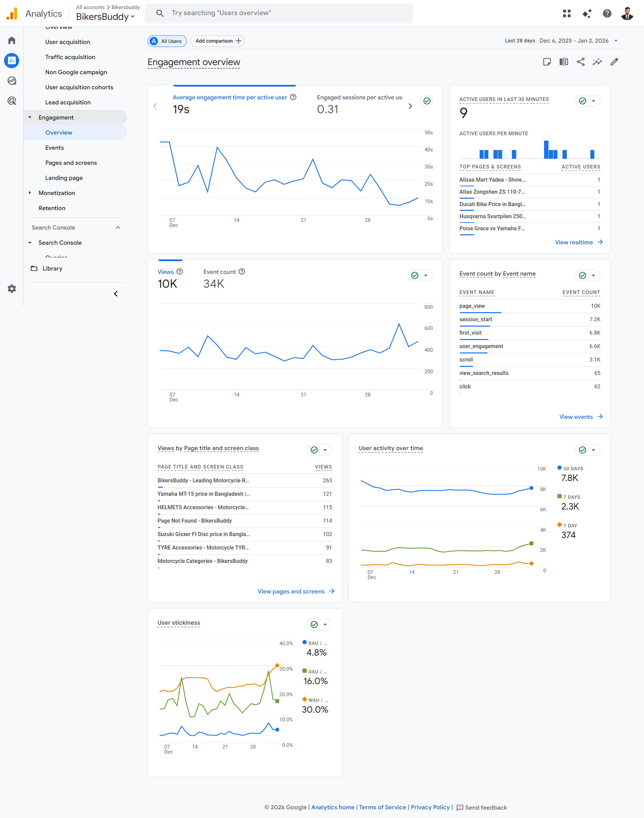Click the Edit comparisons icon

click(564, 62)
